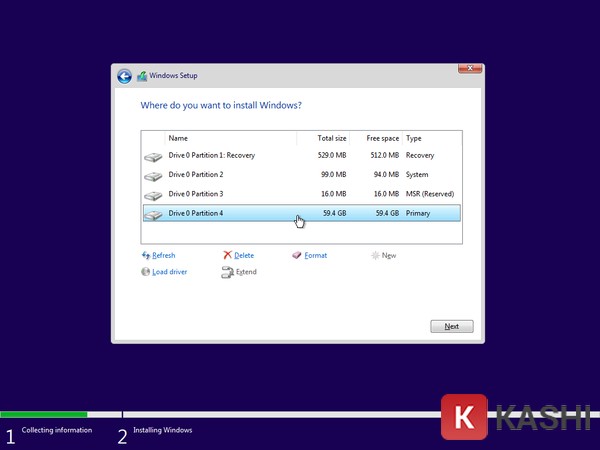This screenshot has height=450, width=600.
Task: Open the Load driver link
Action: [x=170, y=272]
